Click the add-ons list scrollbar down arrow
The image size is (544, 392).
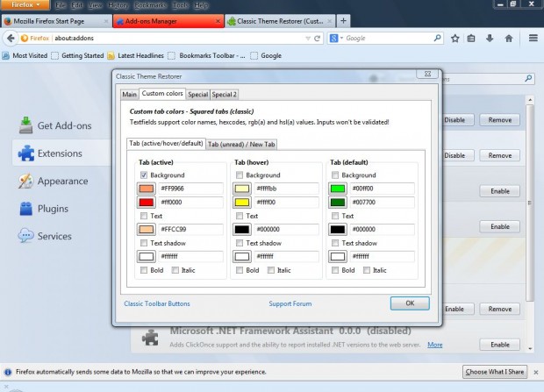(x=530, y=348)
